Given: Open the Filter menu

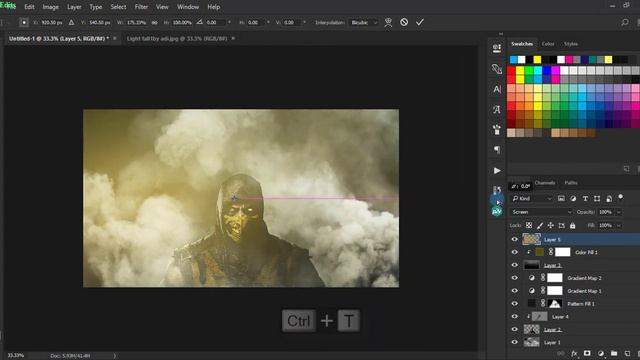Looking at the screenshot, I should (x=141, y=7).
